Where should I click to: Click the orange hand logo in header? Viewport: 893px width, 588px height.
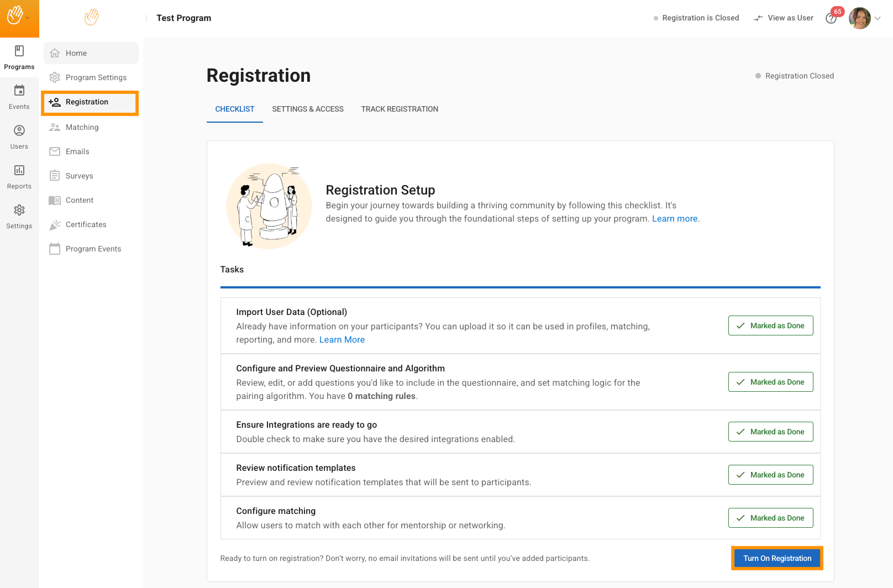(x=92, y=18)
